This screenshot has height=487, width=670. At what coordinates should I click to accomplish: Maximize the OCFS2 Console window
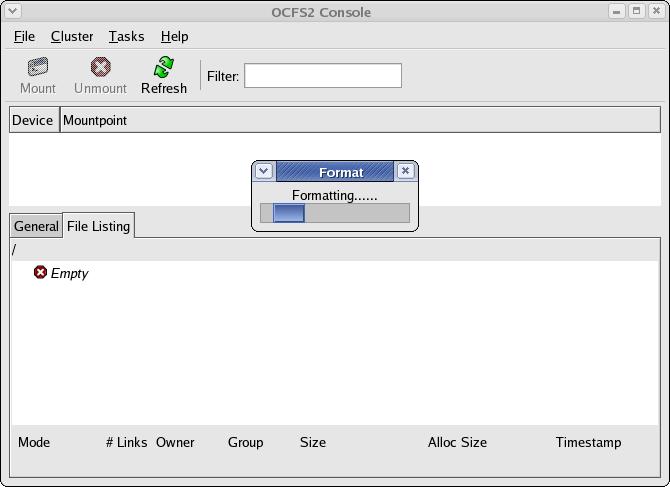click(636, 11)
